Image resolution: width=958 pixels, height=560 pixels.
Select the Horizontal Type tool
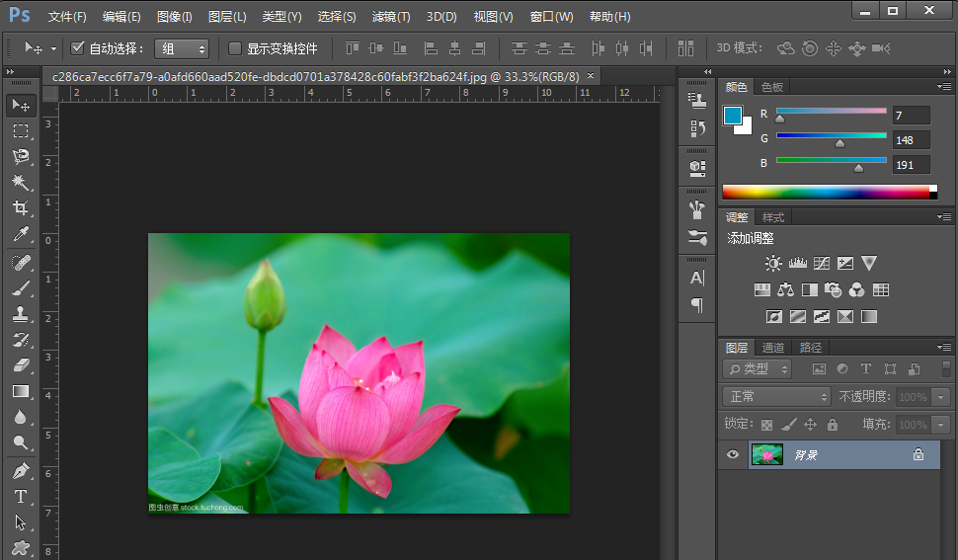click(x=20, y=497)
